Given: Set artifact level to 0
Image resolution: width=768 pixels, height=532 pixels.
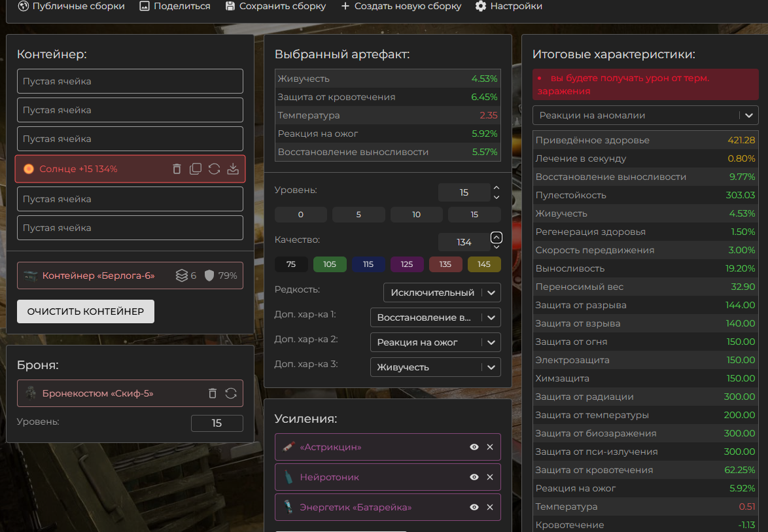Looking at the screenshot, I should click(301, 215).
